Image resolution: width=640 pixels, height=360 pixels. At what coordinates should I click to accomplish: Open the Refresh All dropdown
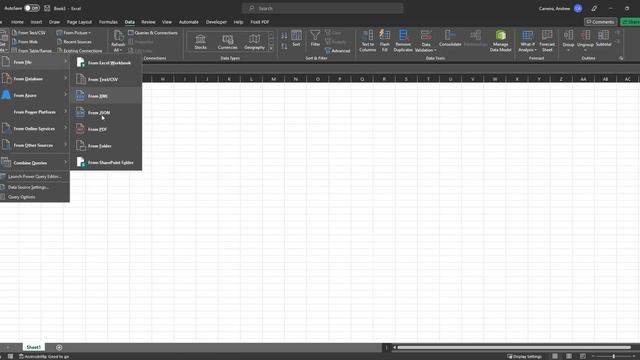click(x=118, y=50)
